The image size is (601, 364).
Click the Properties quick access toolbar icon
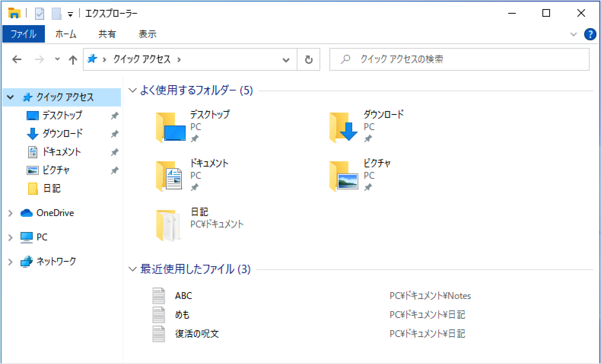40,14
